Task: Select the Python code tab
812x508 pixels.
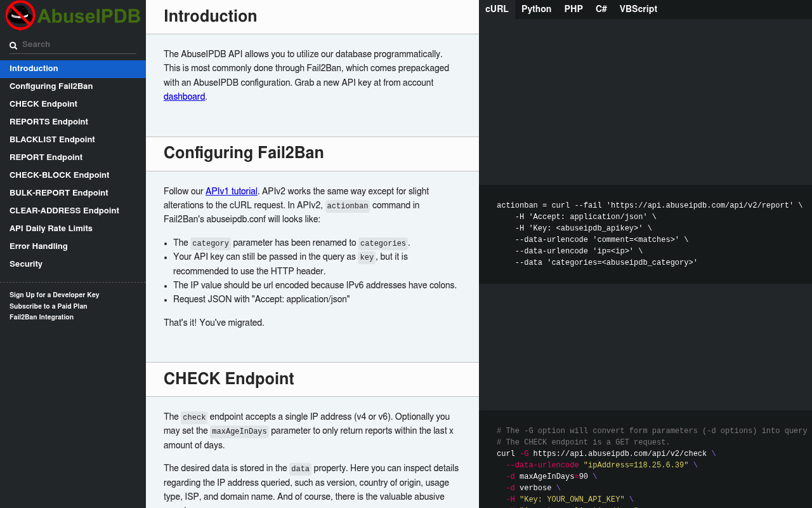Action: pos(536,9)
